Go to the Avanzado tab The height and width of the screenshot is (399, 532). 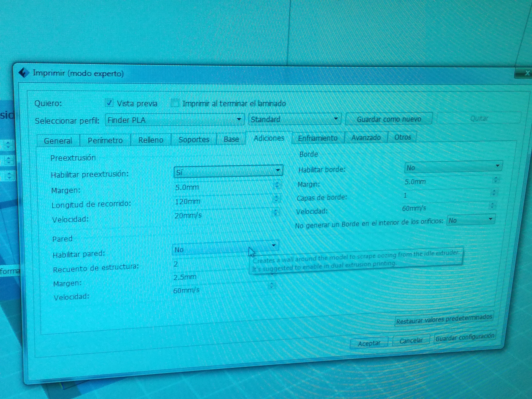point(366,137)
